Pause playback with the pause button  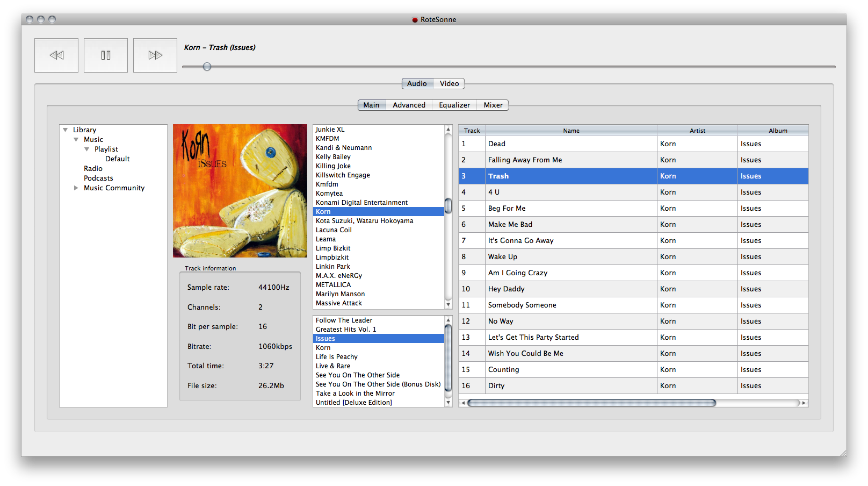tap(106, 55)
